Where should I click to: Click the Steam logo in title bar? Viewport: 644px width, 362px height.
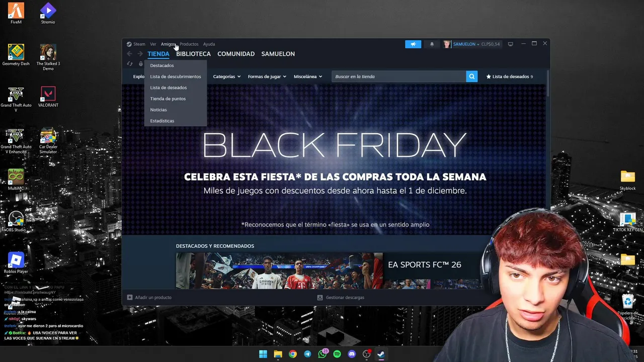pos(129,44)
